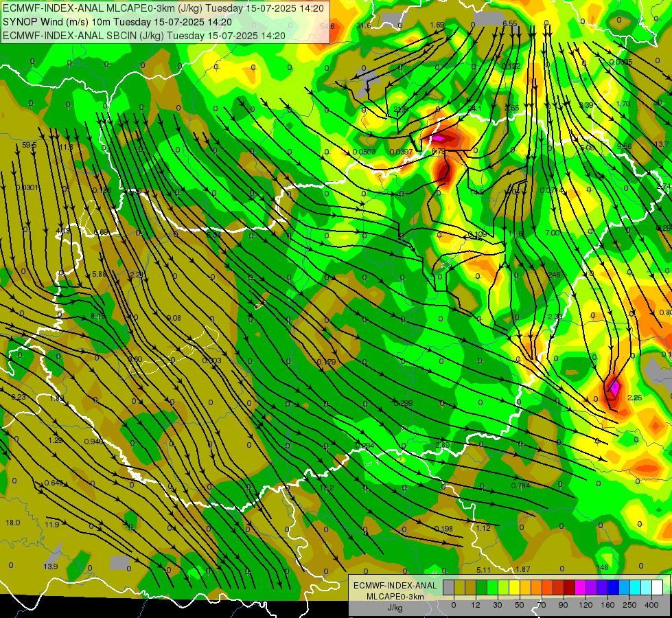
Task: Click the gray swatch in the legend
Action: tap(449, 587)
